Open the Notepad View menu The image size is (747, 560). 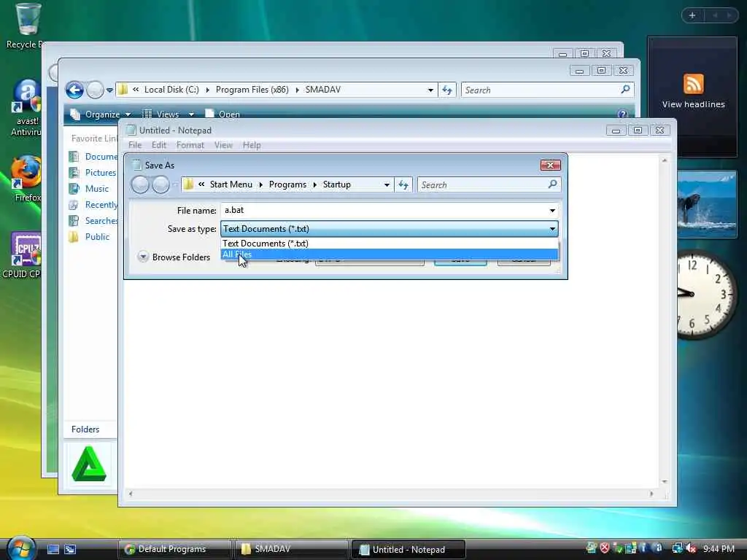(x=223, y=145)
